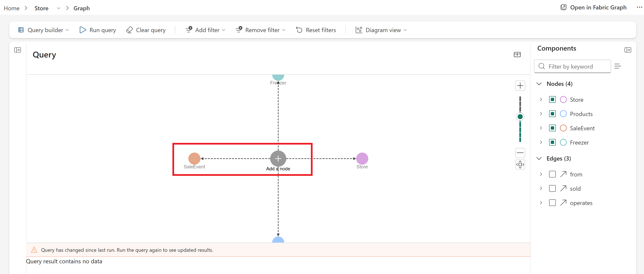Expand the from edge row
644x274 pixels.
point(541,174)
